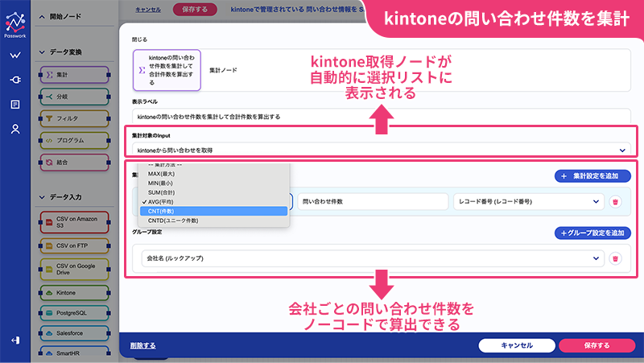Open the Passwork logo home

coord(15,25)
